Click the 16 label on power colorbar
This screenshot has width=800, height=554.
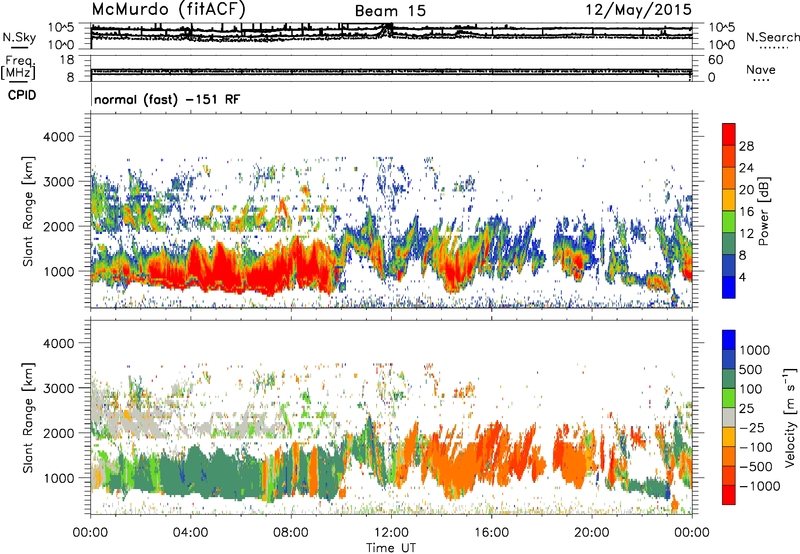click(x=746, y=212)
